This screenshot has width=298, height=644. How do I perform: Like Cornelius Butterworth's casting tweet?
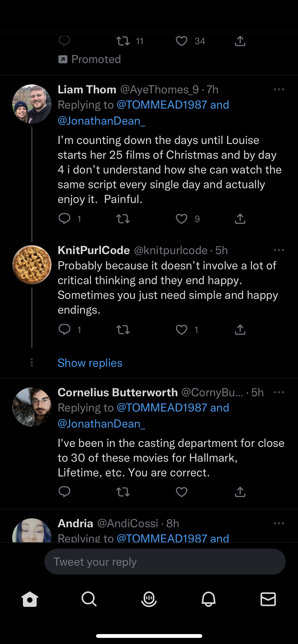tap(182, 492)
